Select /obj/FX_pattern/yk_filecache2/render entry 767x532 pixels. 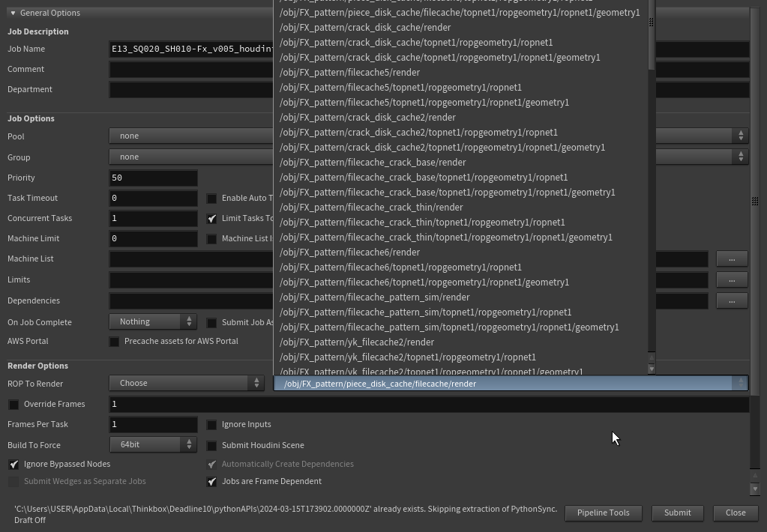(x=460, y=342)
